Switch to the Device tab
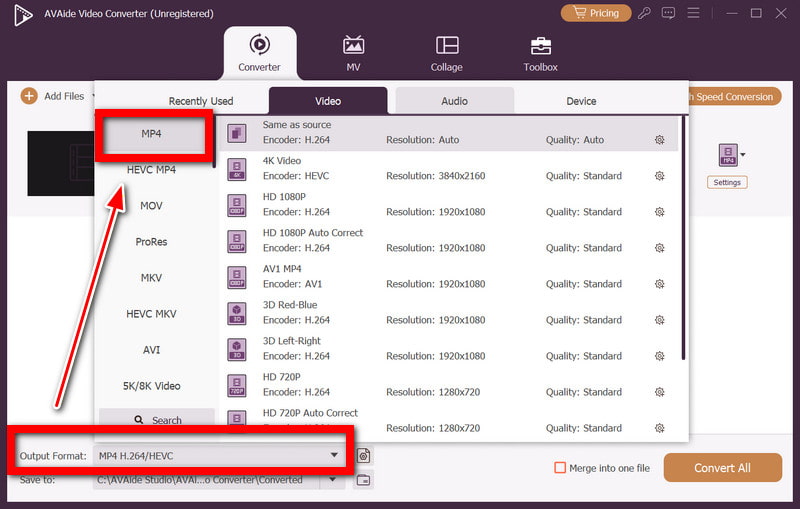The width and height of the screenshot is (800, 509). coord(581,101)
